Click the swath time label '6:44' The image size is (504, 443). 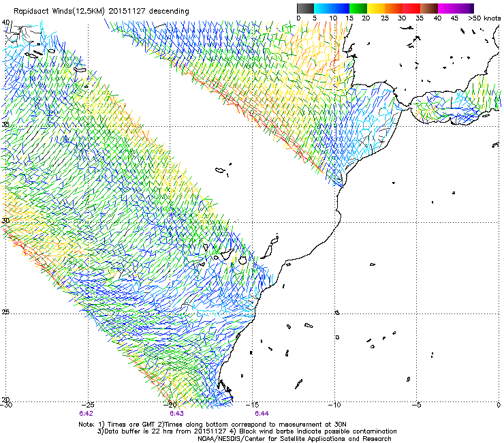click(262, 414)
